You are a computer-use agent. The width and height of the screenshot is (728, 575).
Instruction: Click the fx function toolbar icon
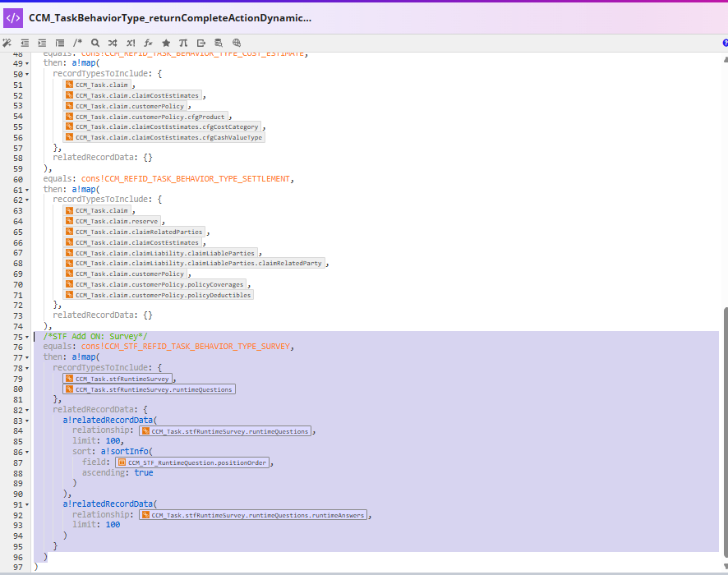coord(148,44)
